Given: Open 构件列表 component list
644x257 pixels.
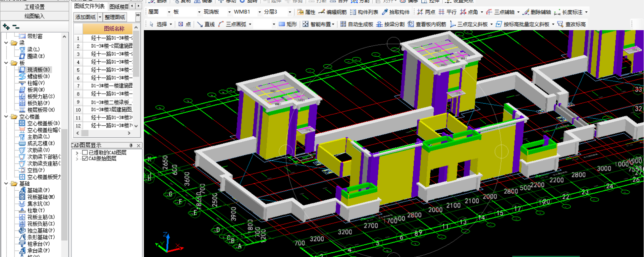Looking at the screenshot, I should point(364,12).
